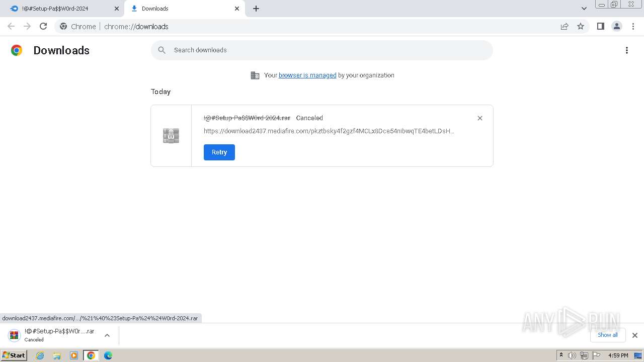Screen dimensions: 644x362
Task: Click the canceled RAR file name
Action: tap(247, 118)
